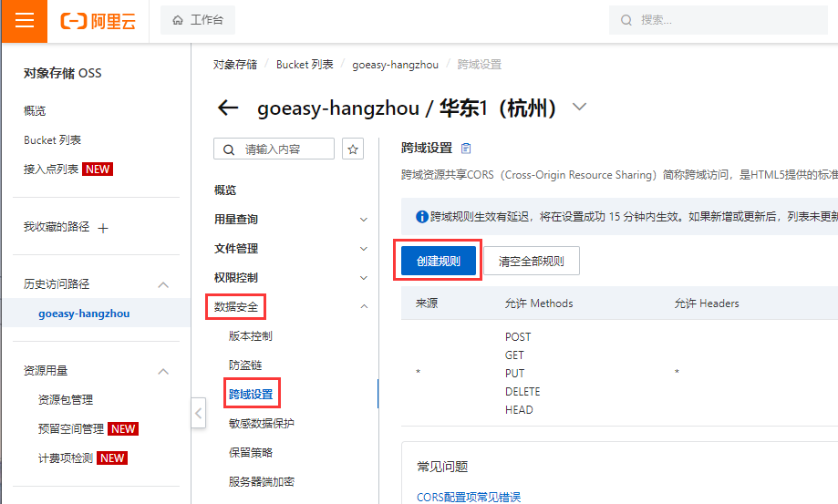Viewport: 838px width, 504px height.
Task: Collapse the 数据安全 menu section
Action: (x=364, y=307)
